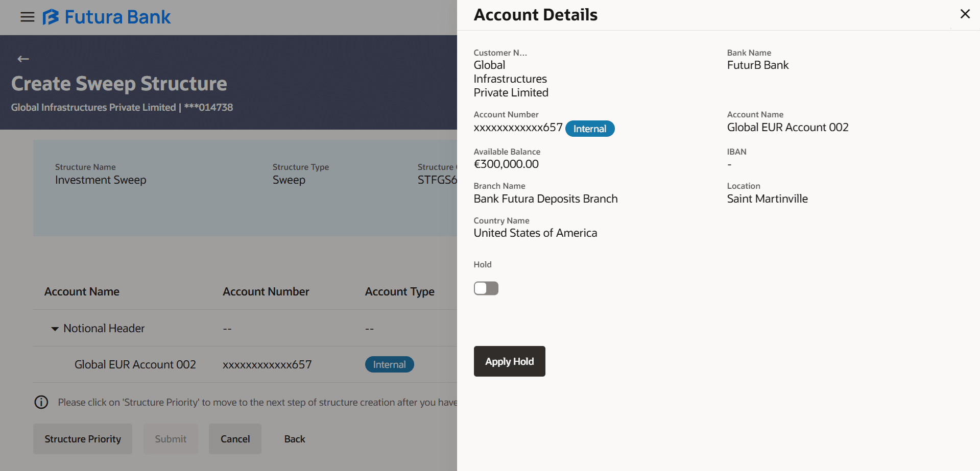Close the Account Details panel
Image resolution: width=980 pixels, height=471 pixels.
965,14
